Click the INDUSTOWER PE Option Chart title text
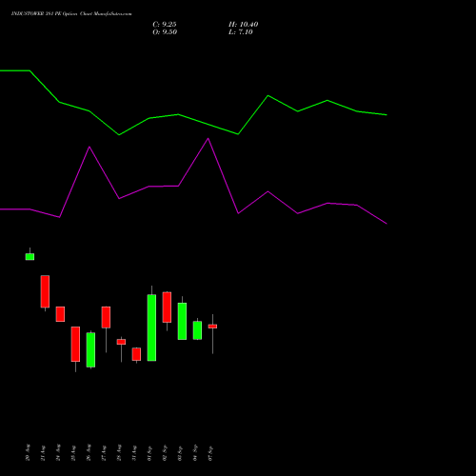This screenshot has height=476, width=476. [71, 13]
